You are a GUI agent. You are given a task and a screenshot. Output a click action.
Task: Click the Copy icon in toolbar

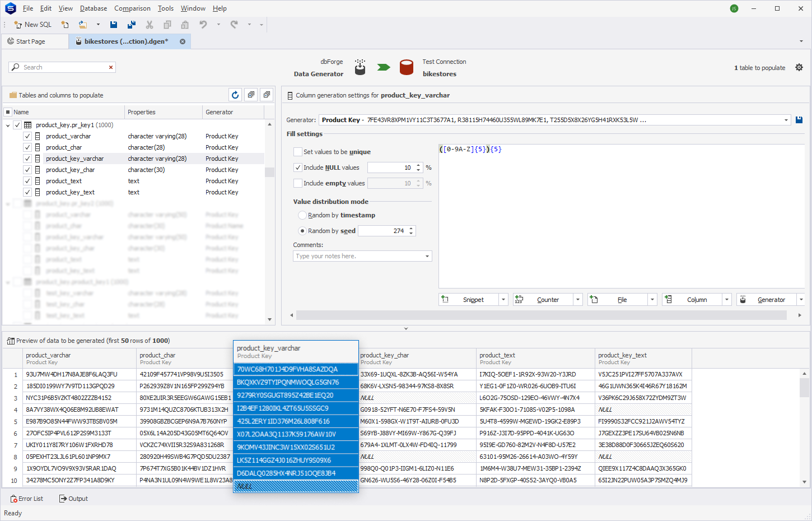tap(167, 25)
